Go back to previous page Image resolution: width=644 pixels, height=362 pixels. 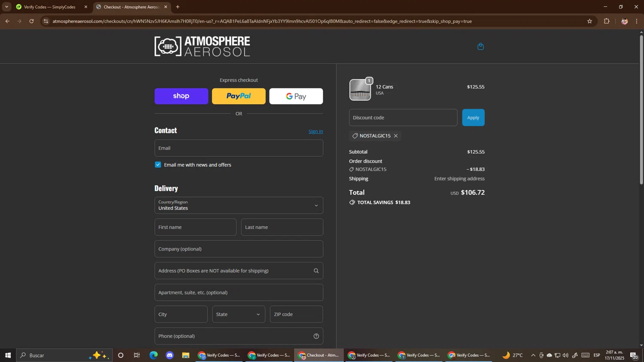(x=7, y=21)
